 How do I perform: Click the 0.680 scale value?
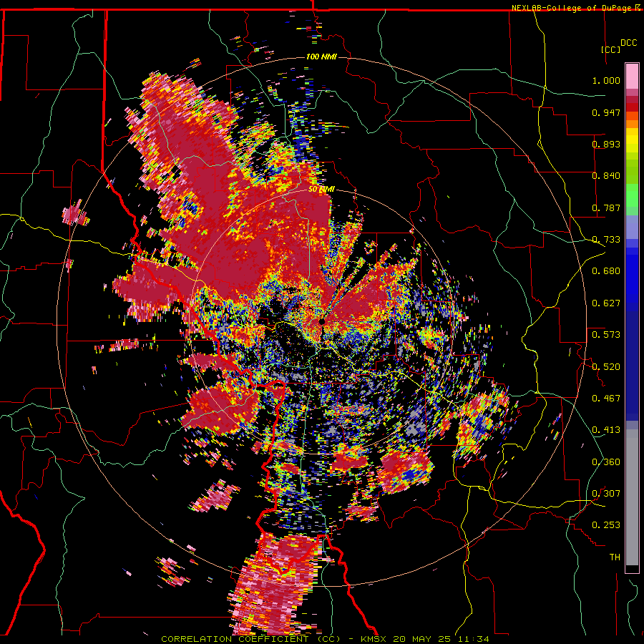point(606,271)
